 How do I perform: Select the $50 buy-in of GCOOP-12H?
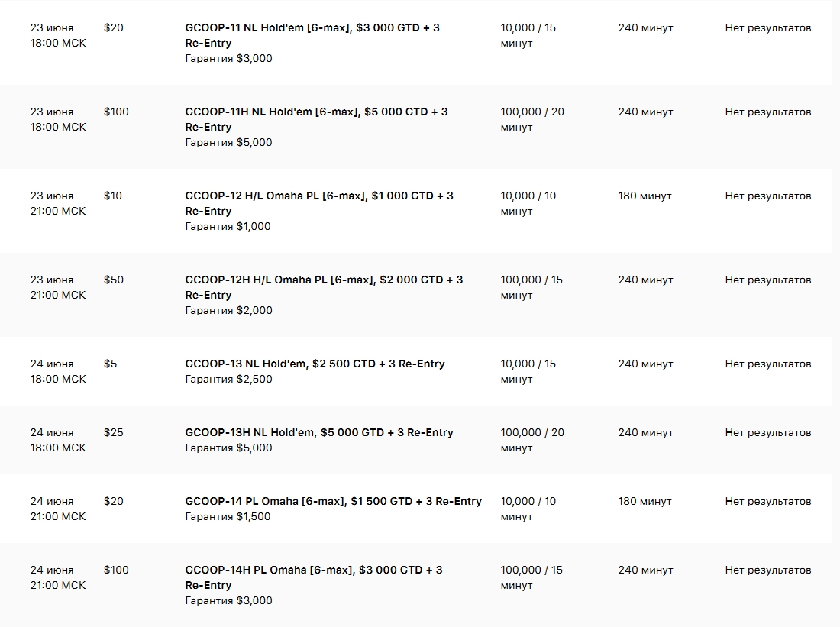pyautogui.click(x=114, y=280)
